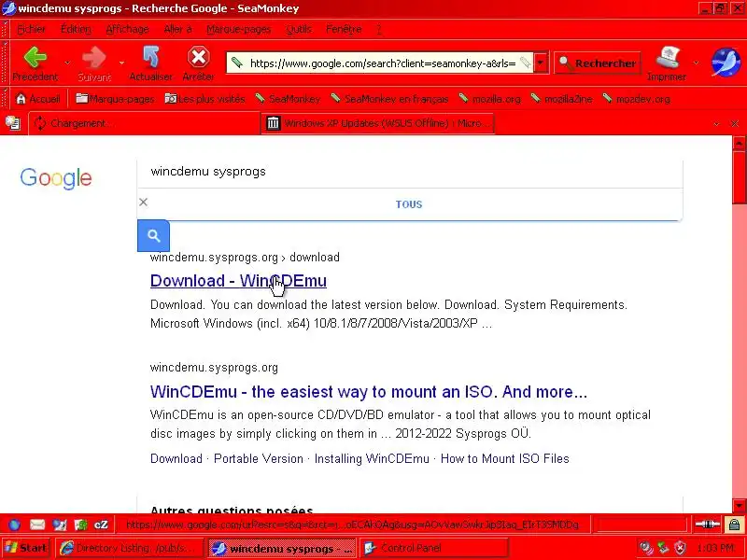Open the Édition menu
This screenshot has width=747, height=560.
(76, 29)
